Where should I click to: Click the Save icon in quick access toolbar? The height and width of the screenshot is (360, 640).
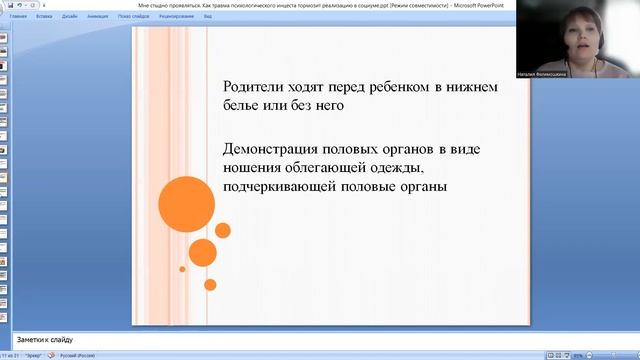pyautogui.click(x=11, y=5)
